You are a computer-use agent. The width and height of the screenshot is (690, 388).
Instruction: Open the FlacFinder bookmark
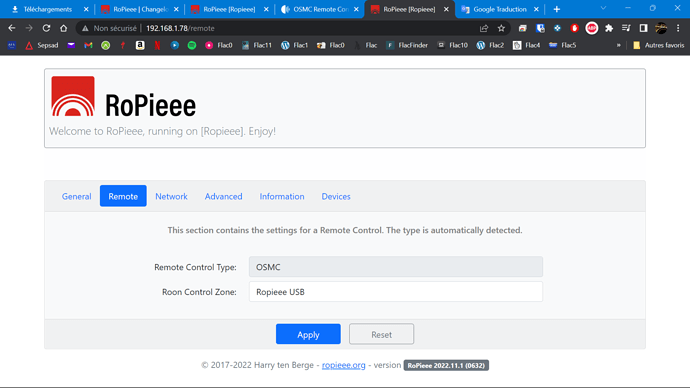pos(407,45)
